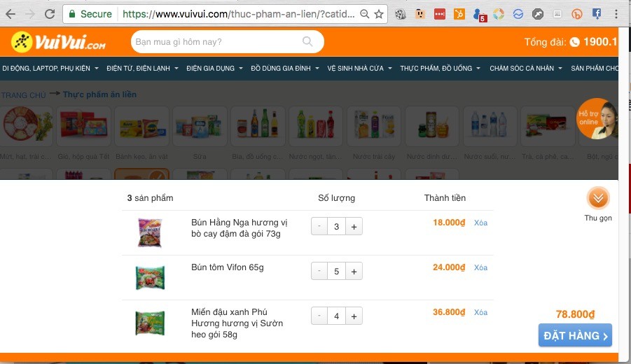Click the VuiVui.com logo
Screen dimensions: 631x364
[x=58, y=42]
